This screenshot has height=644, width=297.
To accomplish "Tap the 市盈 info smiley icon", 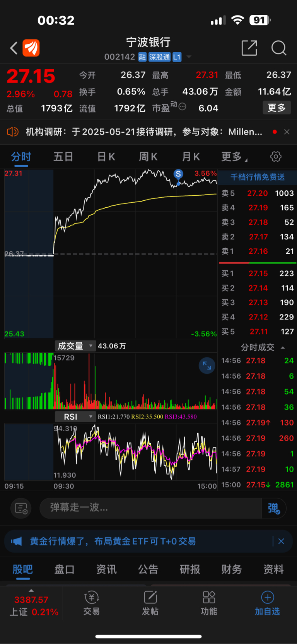I will click(x=182, y=106).
